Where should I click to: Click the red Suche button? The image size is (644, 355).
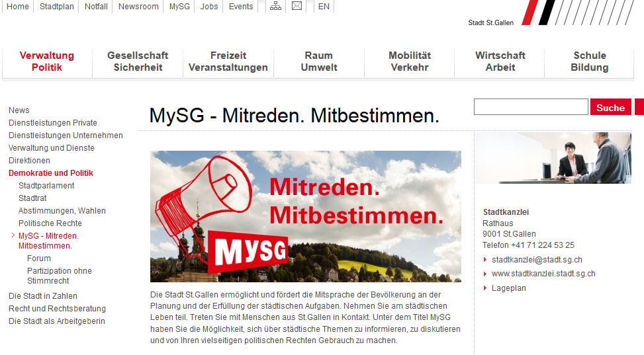coord(611,107)
